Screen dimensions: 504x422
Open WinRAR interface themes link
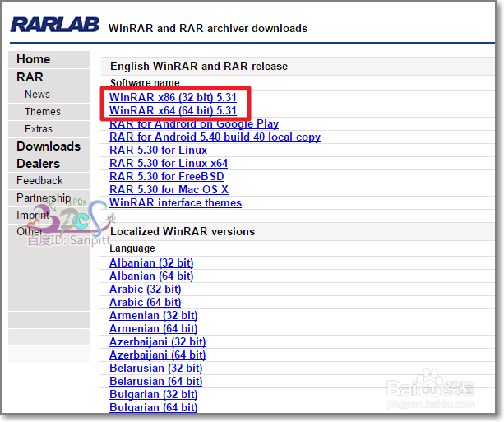175,203
